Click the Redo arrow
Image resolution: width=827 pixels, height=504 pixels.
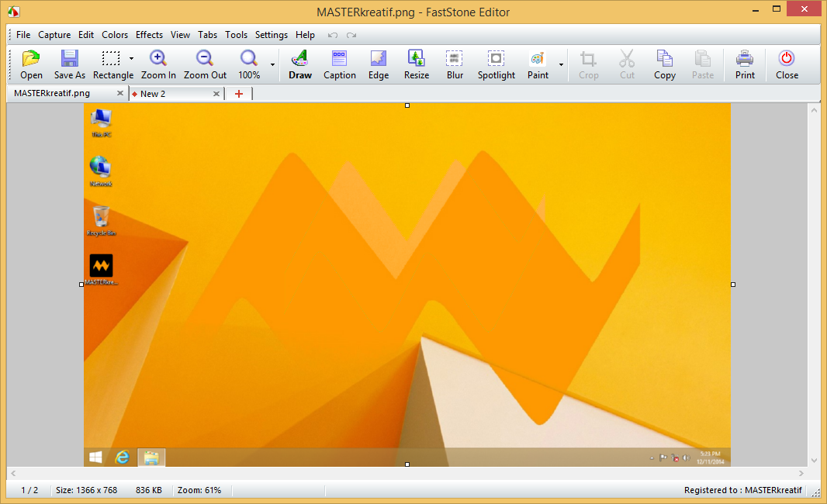351,36
